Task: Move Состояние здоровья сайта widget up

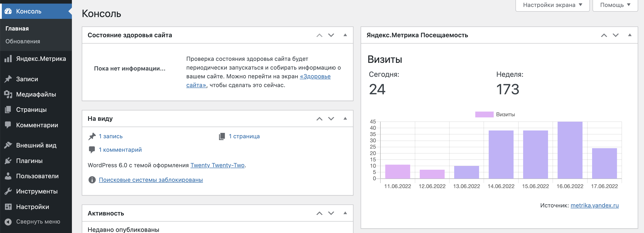Action: pyautogui.click(x=319, y=35)
